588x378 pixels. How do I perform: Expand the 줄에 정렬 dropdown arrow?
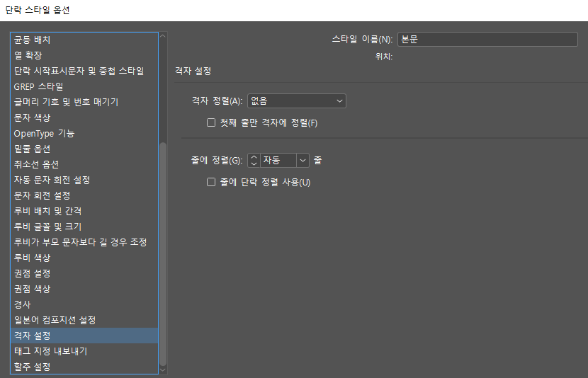pyautogui.click(x=303, y=161)
